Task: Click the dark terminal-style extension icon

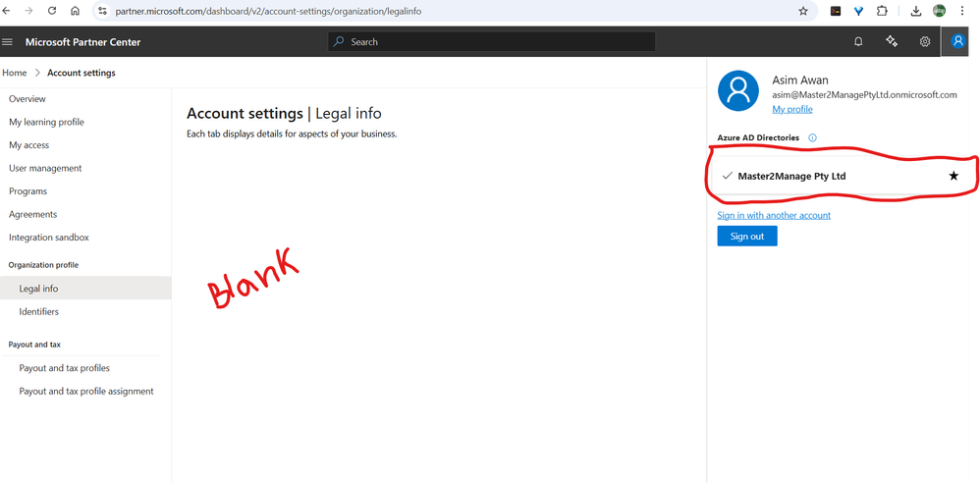Action: click(x=836, y=11)
